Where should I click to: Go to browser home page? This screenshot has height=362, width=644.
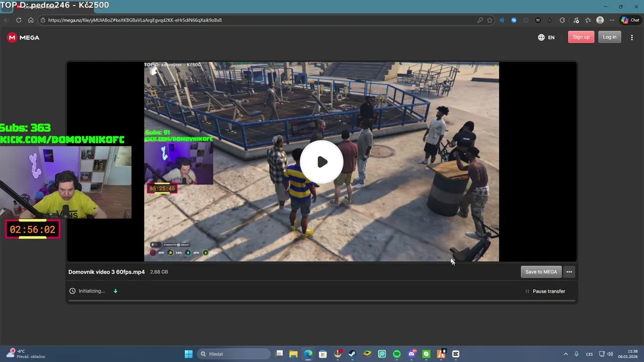pos(31,20)
